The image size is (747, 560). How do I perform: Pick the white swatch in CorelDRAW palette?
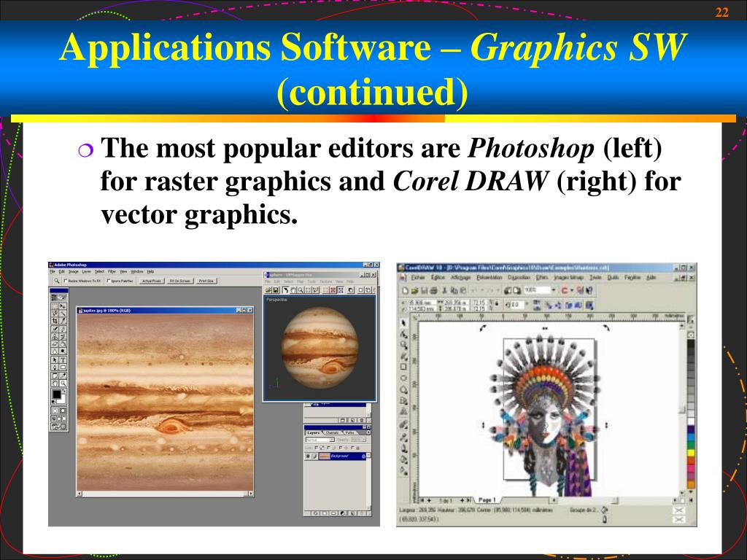[691, 421]
